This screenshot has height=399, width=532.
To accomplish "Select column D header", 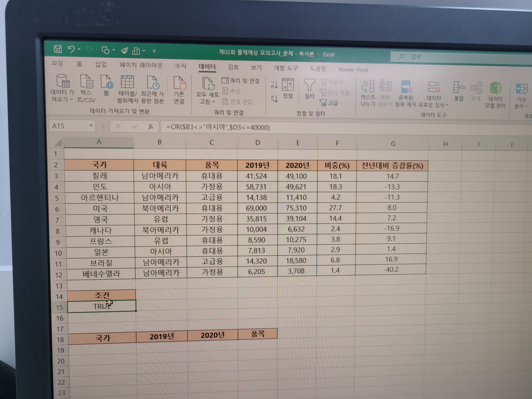I will click(x=257, y=143).
